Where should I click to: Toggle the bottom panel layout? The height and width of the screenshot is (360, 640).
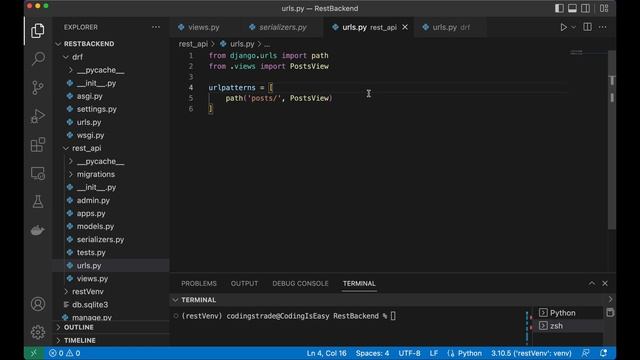pyautogui.click(x=572, y=9)
